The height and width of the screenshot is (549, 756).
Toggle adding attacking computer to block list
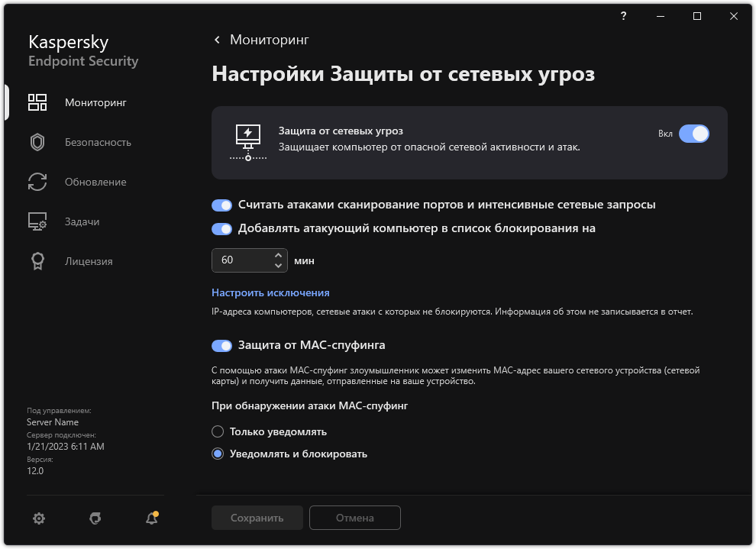coord(221,228)
